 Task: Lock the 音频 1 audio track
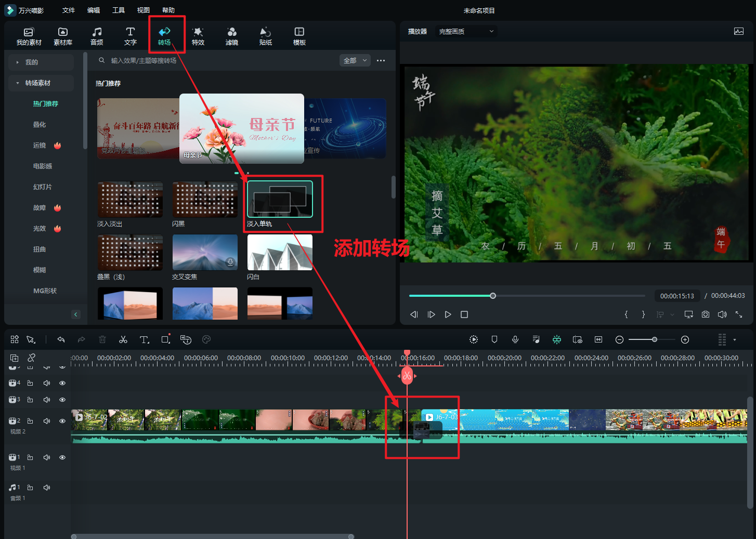[x=30, y=488]
